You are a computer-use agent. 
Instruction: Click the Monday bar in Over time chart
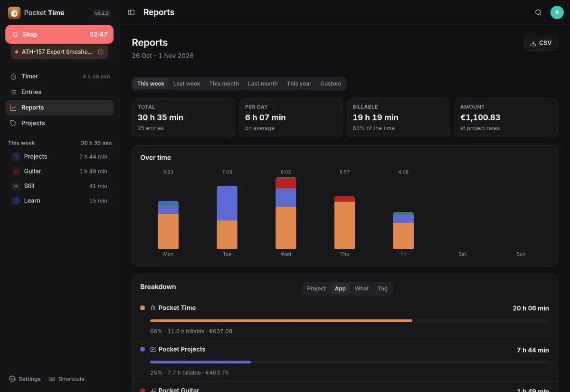[x=168, y=225]
